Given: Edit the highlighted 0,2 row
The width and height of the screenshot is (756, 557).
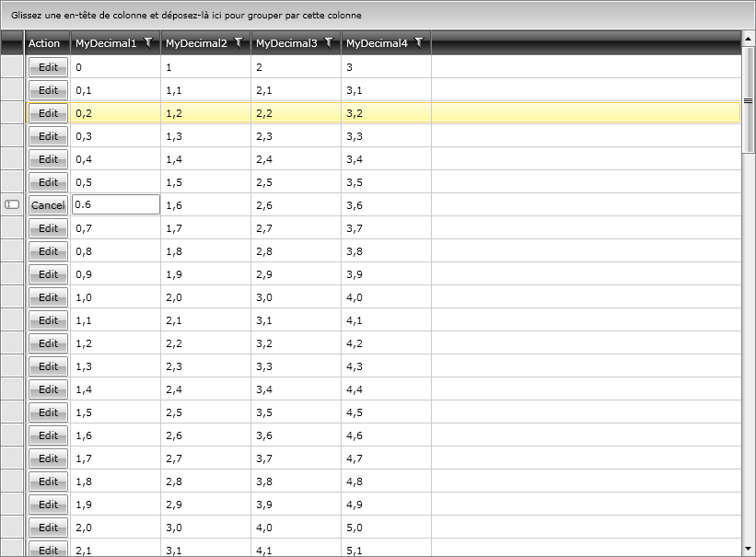Looking at the screenshot, I should tap(48, 113).
